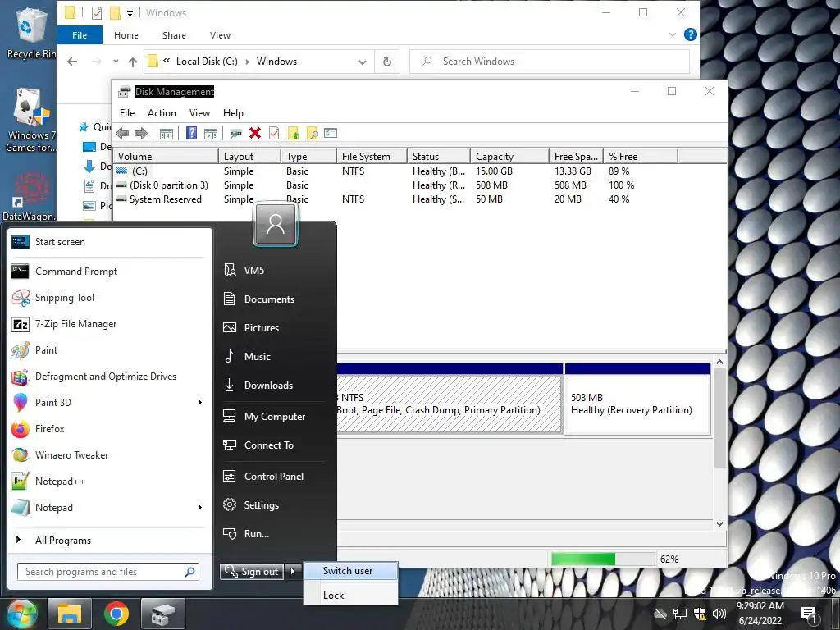
Task: Open My Computer from Start menu
Action: 273,416
